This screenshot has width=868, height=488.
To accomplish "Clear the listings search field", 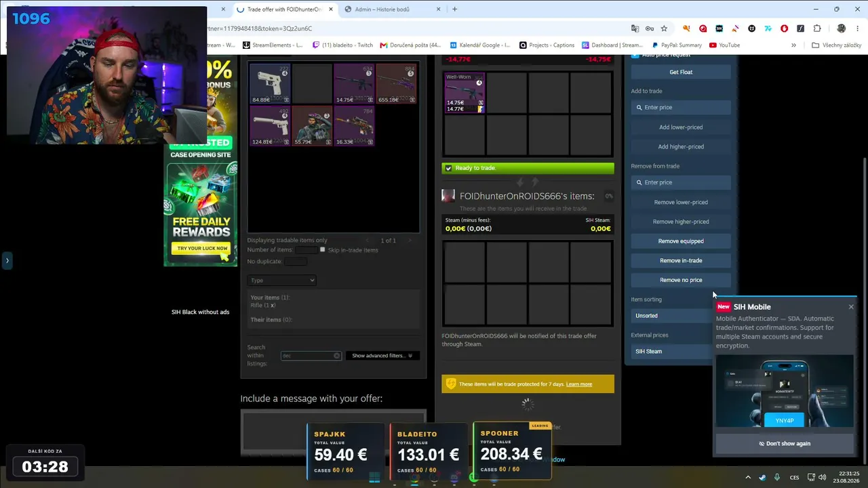I will (336, 356).
